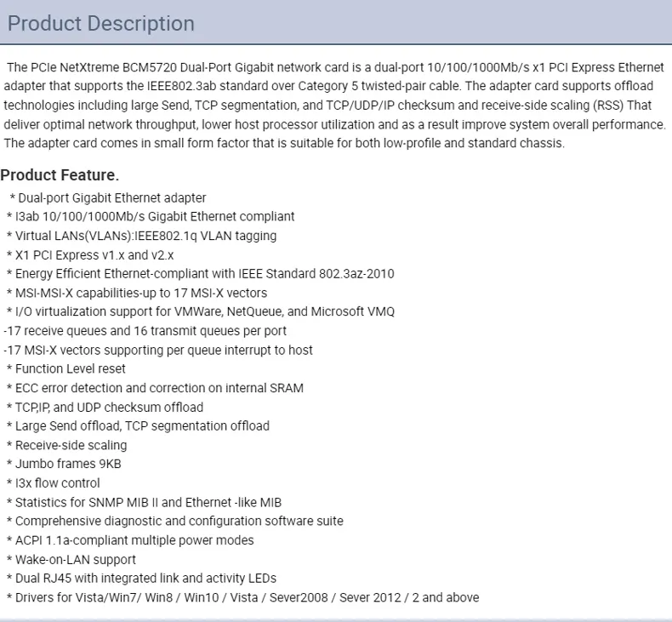Screen dimensions: 672x622
Task: Click the Wake-on-LAN support item
Action: [71, 559]
